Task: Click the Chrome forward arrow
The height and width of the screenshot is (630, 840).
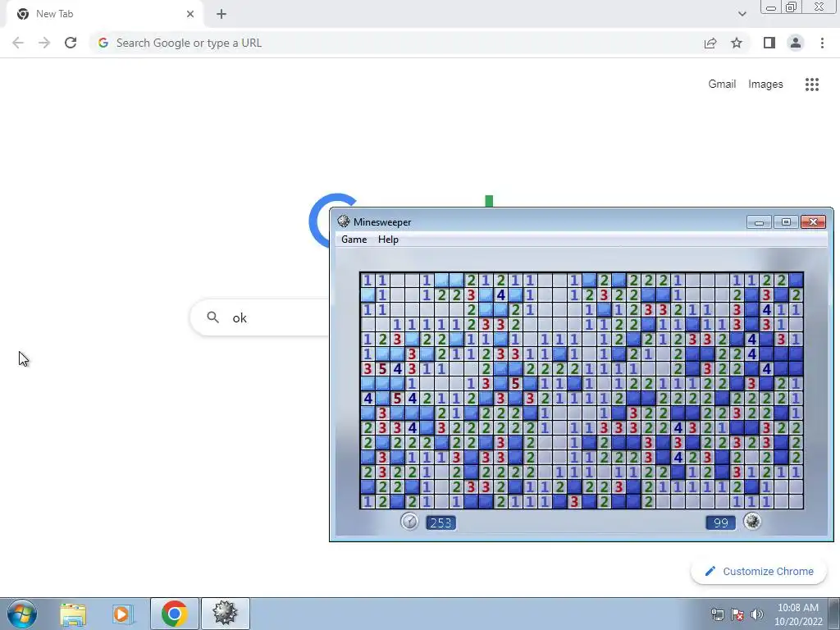Action: 44,43
